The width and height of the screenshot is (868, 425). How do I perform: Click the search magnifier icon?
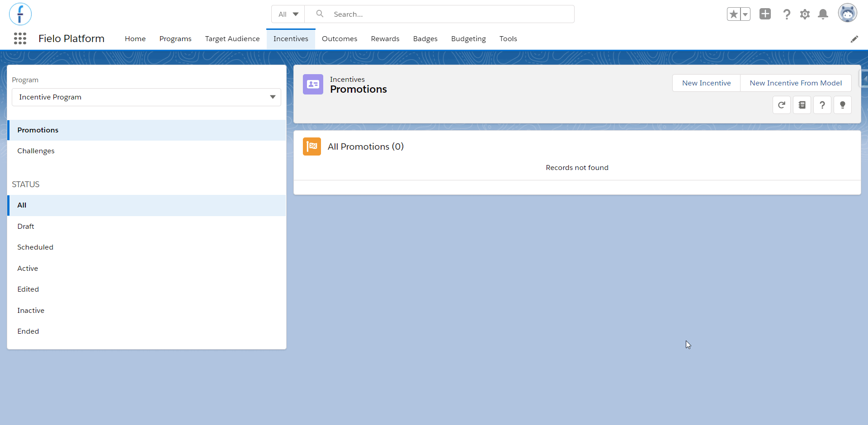pos(320,14)
